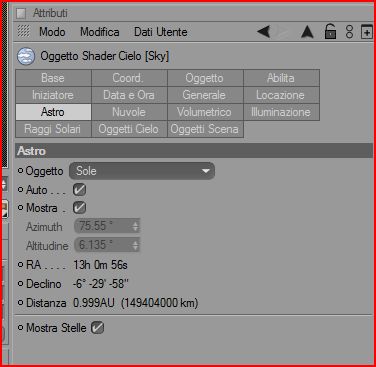This screenshot has width=376, height=367.
Task: Uncheck the Auto checkbox
Action: (79, 190)
